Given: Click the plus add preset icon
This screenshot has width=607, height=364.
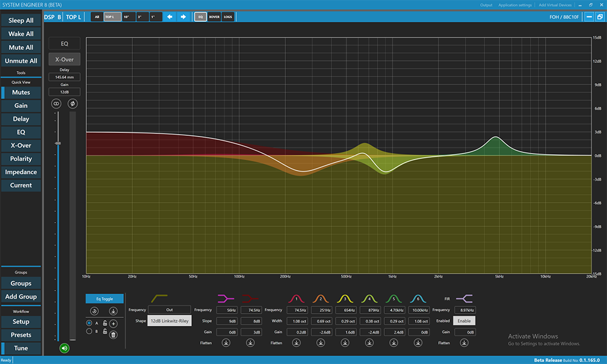Looking at the screenshot, I should pyautogui.click(x=113, y=324).
